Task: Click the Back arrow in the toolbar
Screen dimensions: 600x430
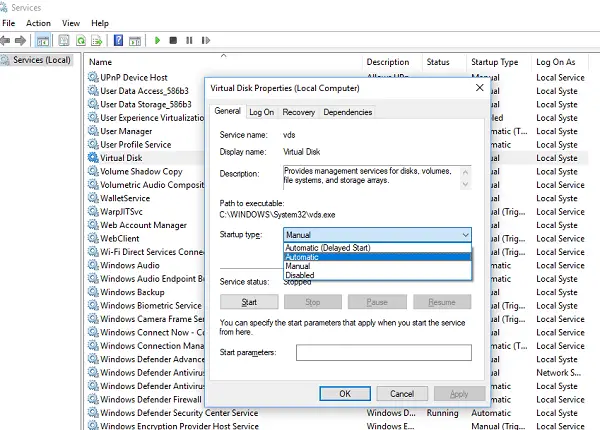Action: pos(6,40)
